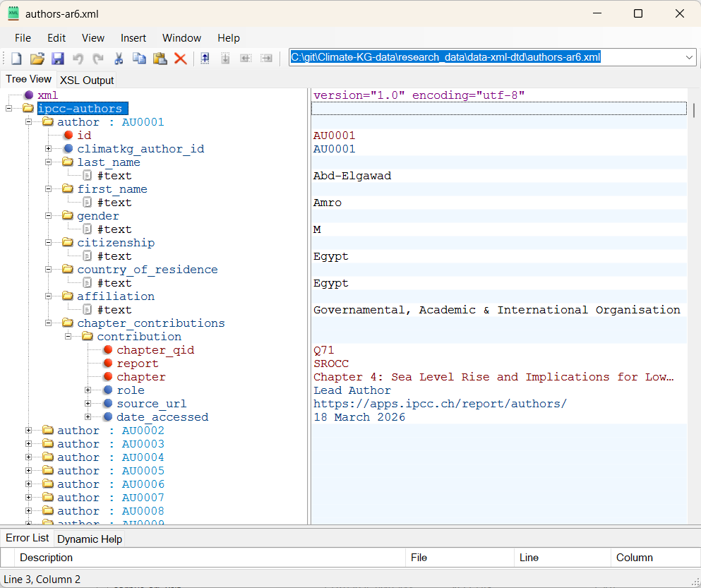This screenshot has width=701, height=588.
Task: Select the gender tree node
Action: point(98,215)
